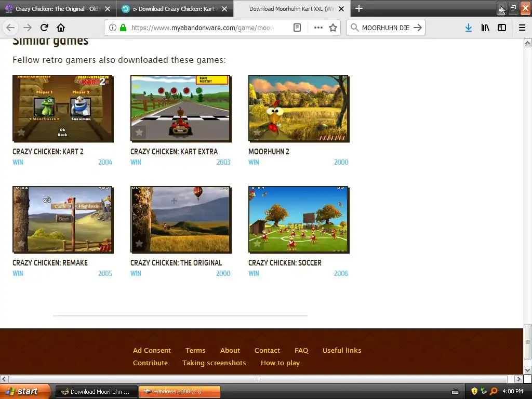Favorite star on Crazy Chicken: Kart 2 thumbnail
The image size is (532, 399).
[x=21, y=132]
